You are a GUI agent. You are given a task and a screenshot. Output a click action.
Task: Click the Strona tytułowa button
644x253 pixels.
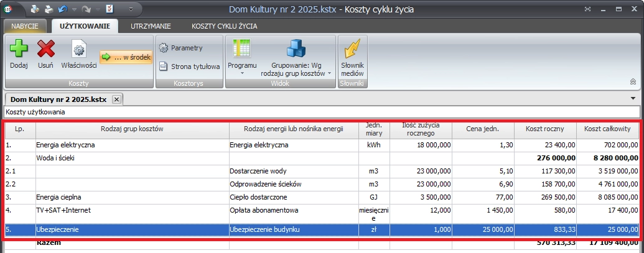pos(190,67)
